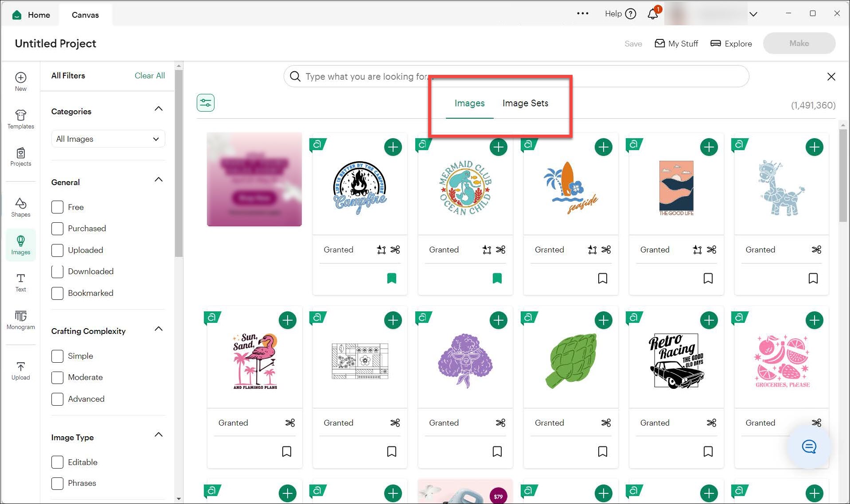Collapse the Crafting Complexity section

pos(158,329)
